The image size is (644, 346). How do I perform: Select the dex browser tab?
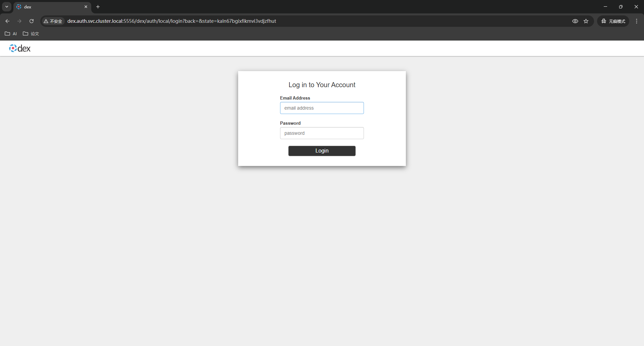coord(52,7)
